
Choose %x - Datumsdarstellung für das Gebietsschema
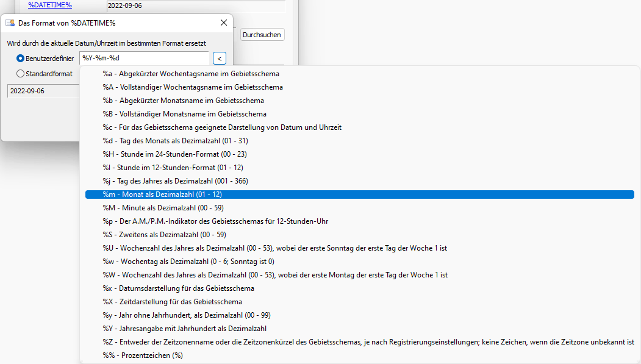click(x=360, y=288)
